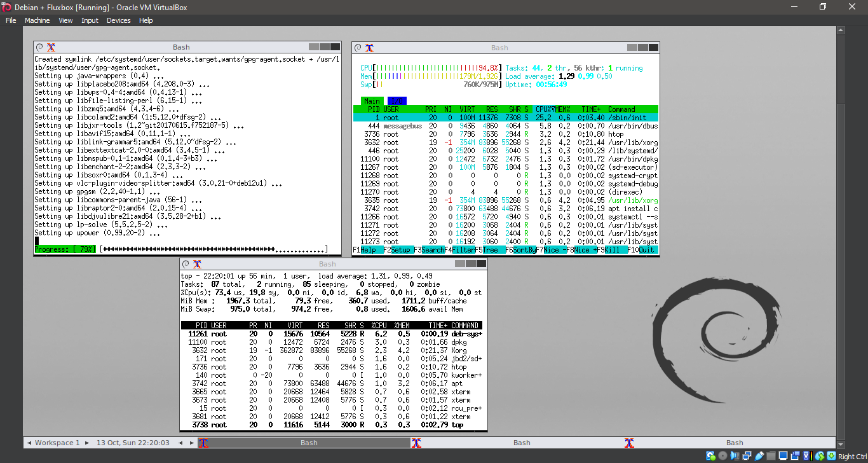The width and height of the screenshot is (868, 463).
Task: Click the virtualization feature icon in the status bar
Action: [x=807, y=456]
